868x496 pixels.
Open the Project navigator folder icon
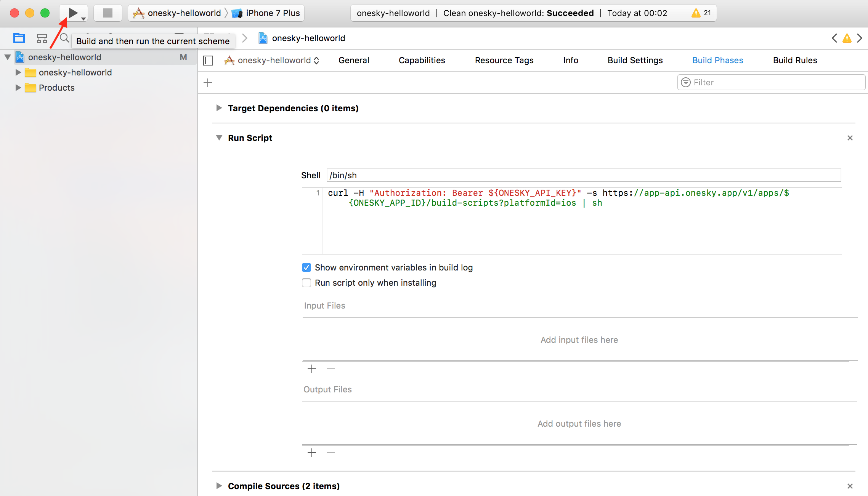tap(19, 38)
